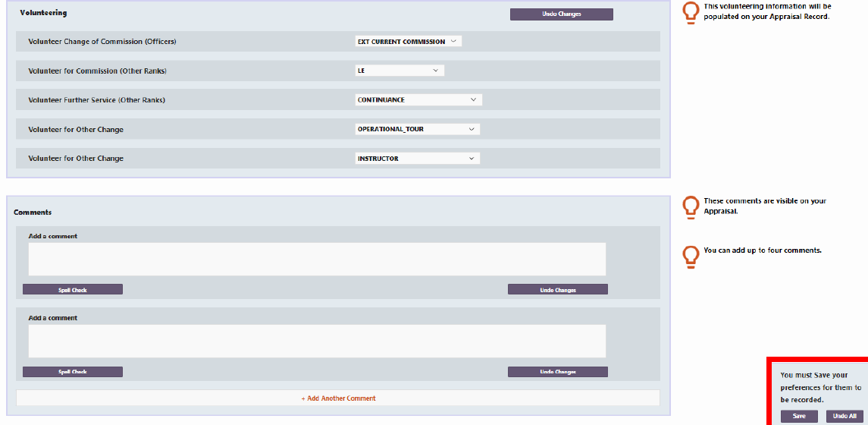868x425 pixels.
Task: Run Spell Check on the second comment
Action: point(73,372)
